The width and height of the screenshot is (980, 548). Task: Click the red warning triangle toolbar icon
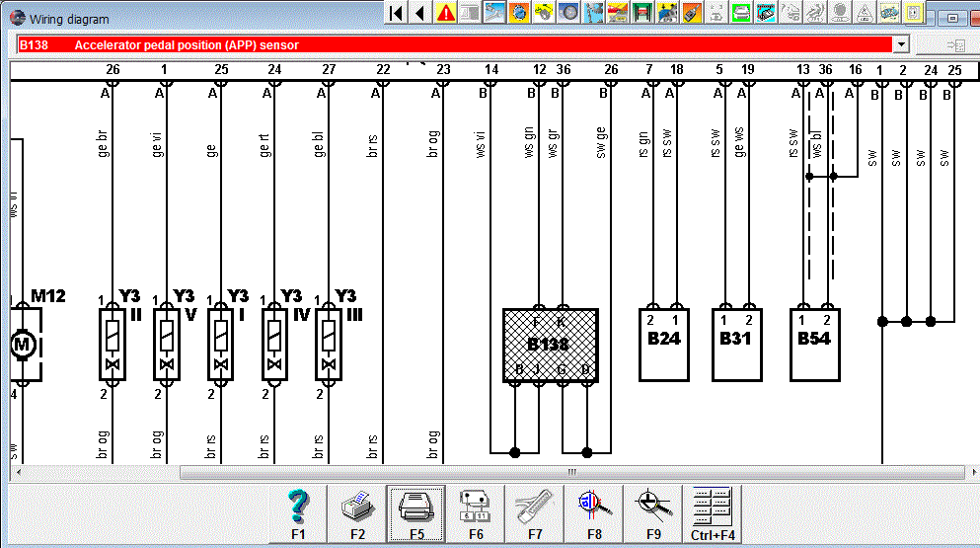coord(446,13)
